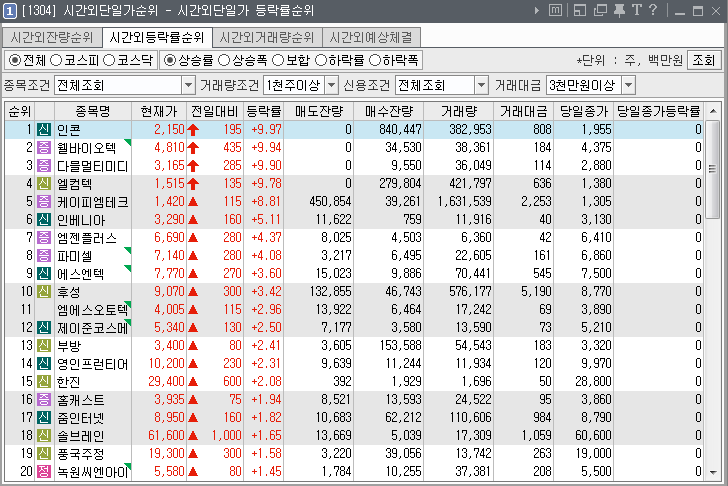Click the window number 1 icon in title bar
Image resolution: width=728 pixels, height=486 pixels.
click(10, 11)
